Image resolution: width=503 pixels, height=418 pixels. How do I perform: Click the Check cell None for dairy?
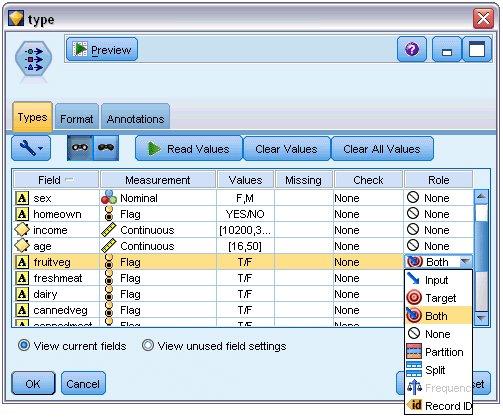coord(368,294)
